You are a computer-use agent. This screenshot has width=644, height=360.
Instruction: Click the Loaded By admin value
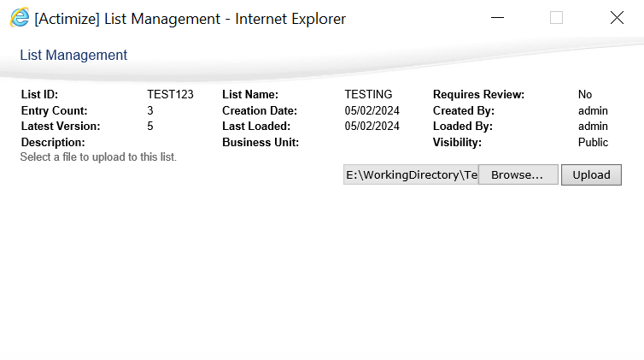(593, 127)
